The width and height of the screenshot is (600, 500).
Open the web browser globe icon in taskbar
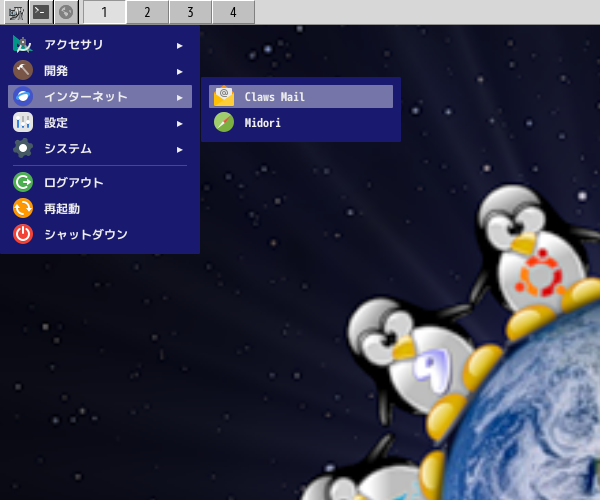pyautogui.click(x=66, y=13)
